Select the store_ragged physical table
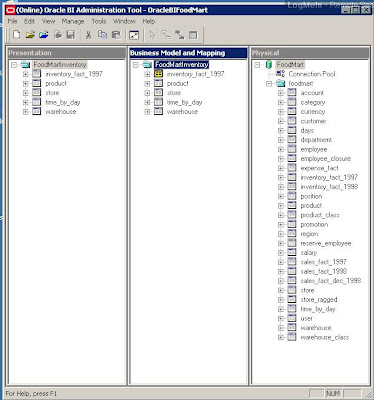The image size is (374, 400). [x=319, y=299]
